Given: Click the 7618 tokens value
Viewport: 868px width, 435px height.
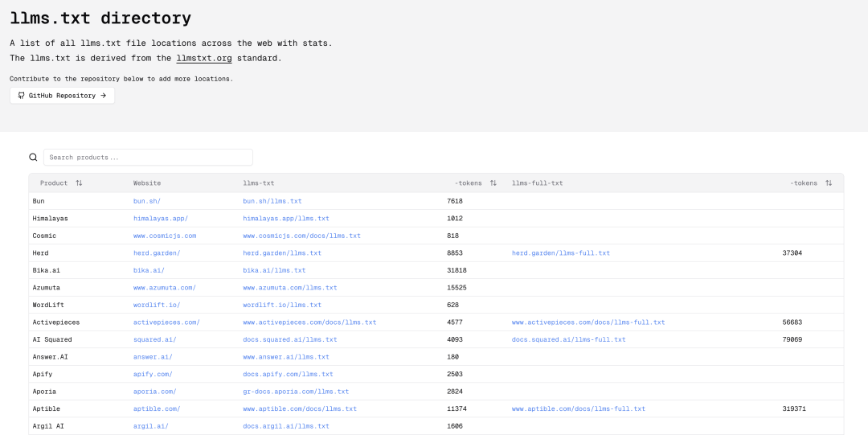Looking at the screenshot, I should [454, 201].
